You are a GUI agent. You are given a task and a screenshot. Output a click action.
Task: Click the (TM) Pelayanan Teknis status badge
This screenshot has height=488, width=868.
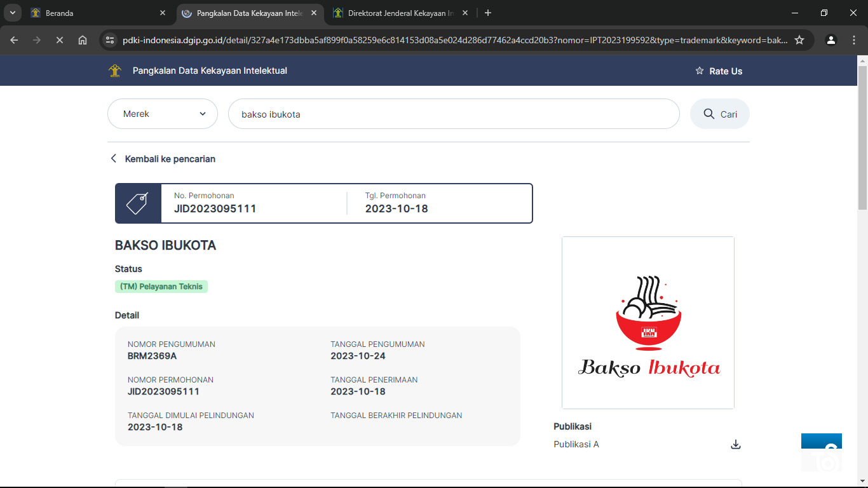click(x=161, y=287)
